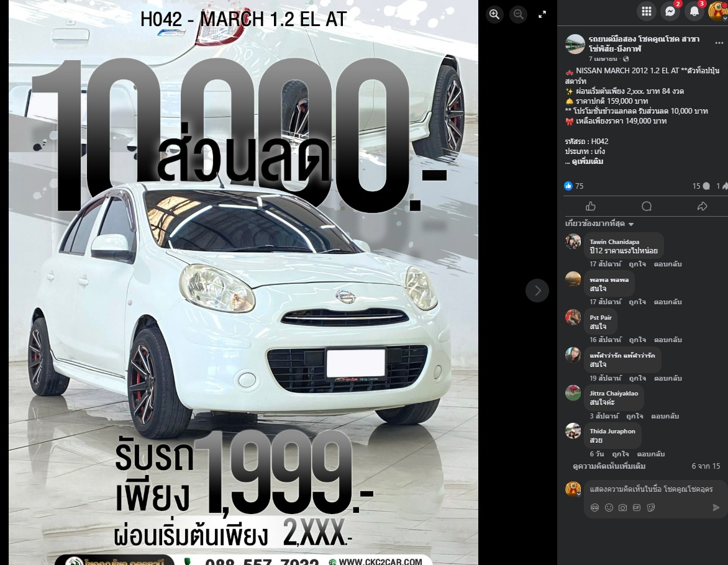The image size is (728, 565).
Task: Open emoji picker in comment box
Action: pyautogui.click(x=609, y=507)
